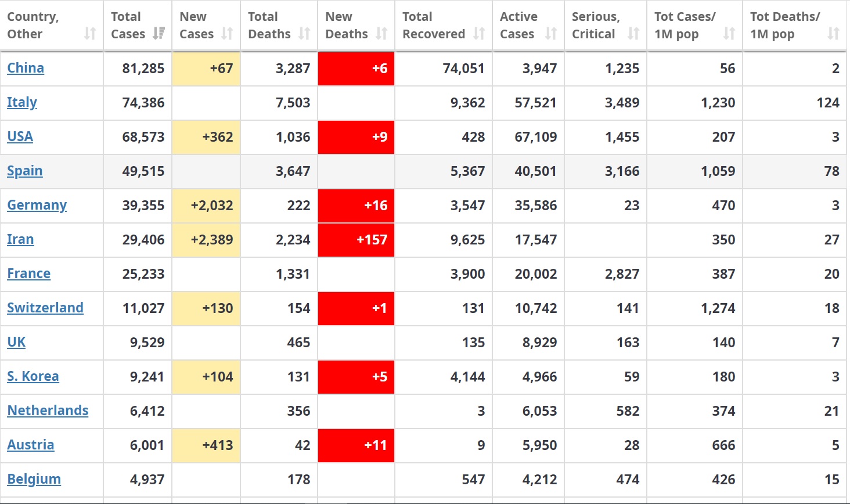Click the Active Cases sort arrows icon
850x504 pixels.
(x=551, y=34)
